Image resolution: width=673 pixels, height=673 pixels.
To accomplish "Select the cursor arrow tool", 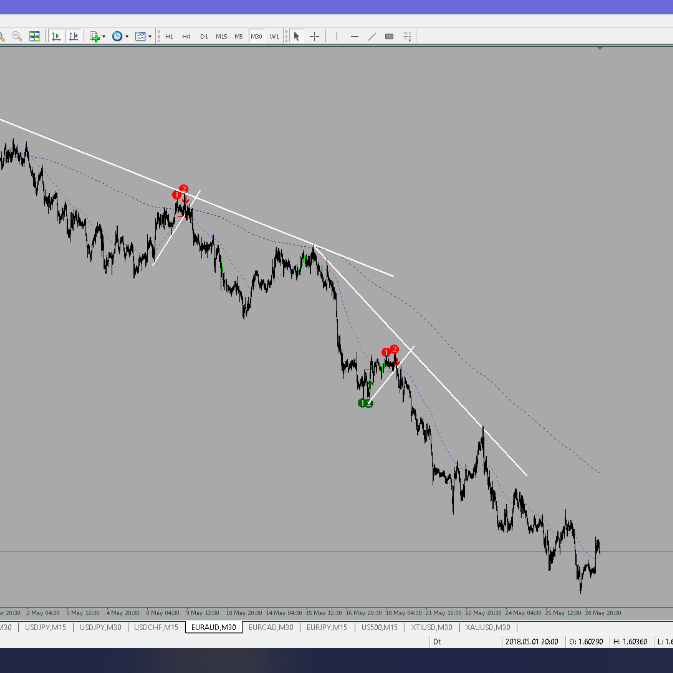I will pos(296,36).
